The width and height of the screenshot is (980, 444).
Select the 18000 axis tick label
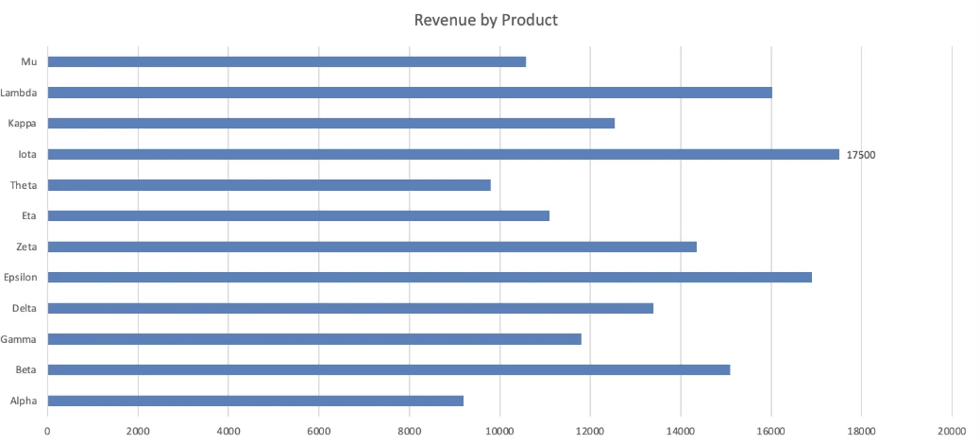(x=861, y=430)
